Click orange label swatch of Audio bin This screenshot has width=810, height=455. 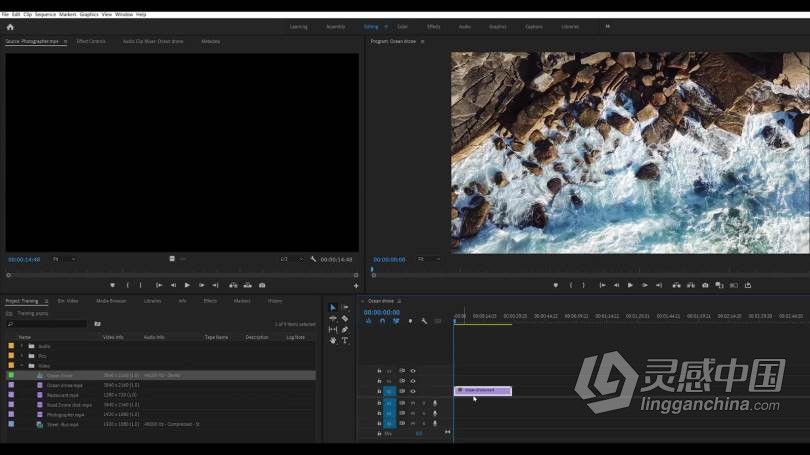[x=11, y=346]
